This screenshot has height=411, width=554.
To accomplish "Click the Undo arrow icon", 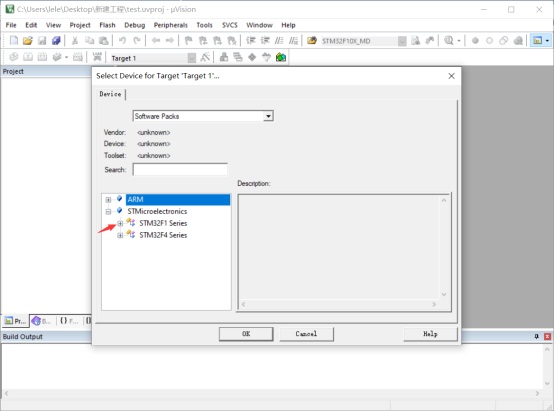I will tap(122, 41).
